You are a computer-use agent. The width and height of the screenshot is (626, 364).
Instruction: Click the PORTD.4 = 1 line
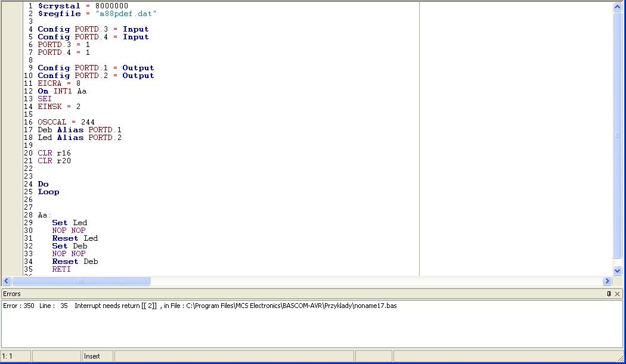point(64,52)
